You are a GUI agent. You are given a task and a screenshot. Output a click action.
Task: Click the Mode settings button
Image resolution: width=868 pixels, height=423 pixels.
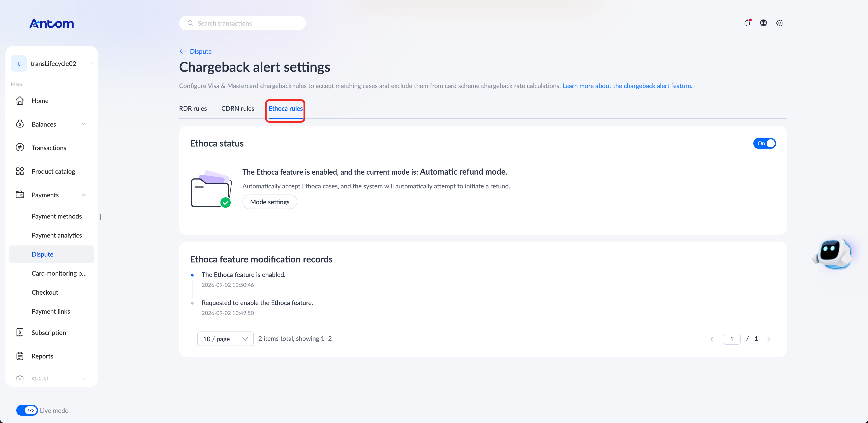coord(270,202)
